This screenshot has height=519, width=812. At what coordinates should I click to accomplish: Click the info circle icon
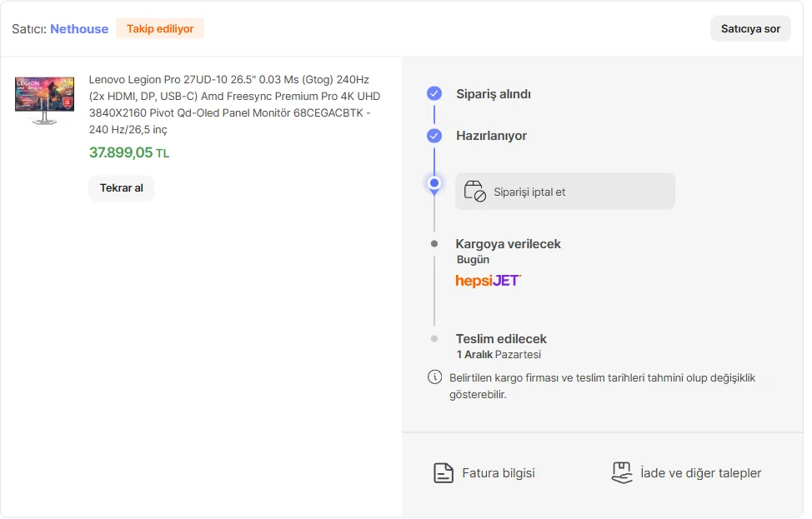coord(434,377)
